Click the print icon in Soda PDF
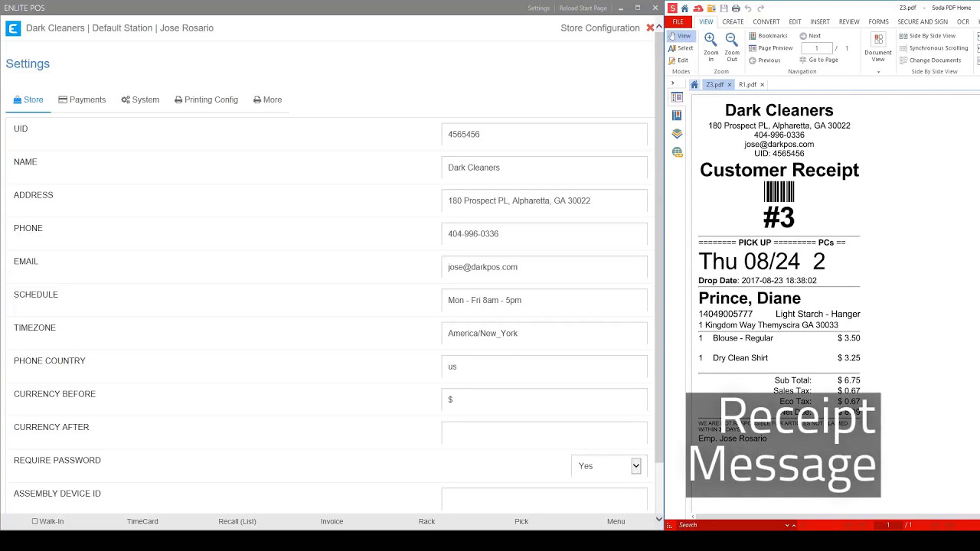 [x=736, y=8]
